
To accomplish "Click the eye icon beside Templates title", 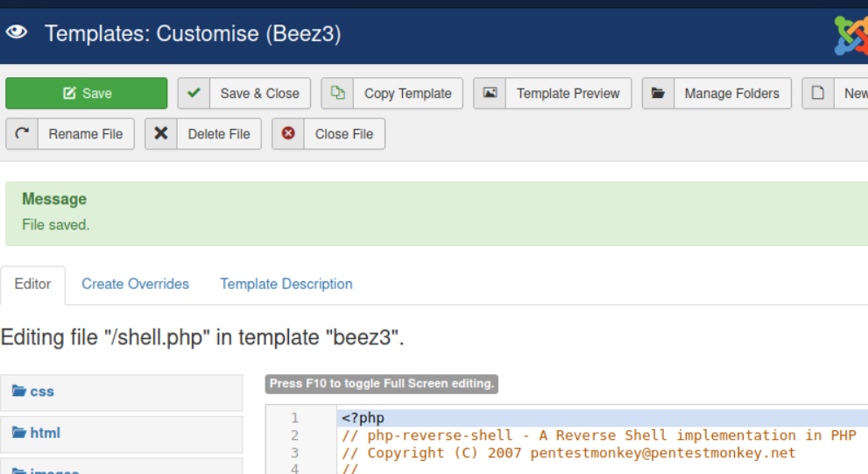I will tap(17, 32).
